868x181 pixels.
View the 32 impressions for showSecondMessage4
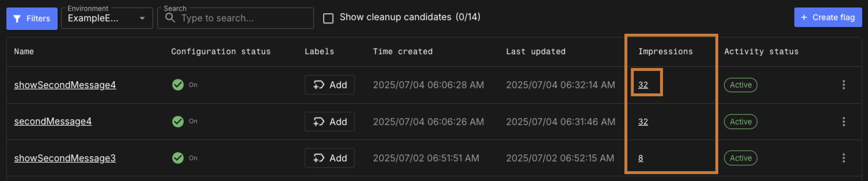(x=643, y=85)
